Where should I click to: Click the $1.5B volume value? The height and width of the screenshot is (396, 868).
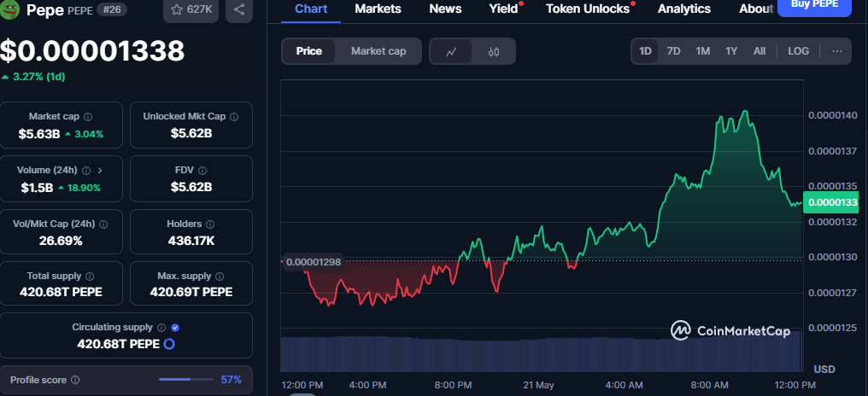click(37, 188)
